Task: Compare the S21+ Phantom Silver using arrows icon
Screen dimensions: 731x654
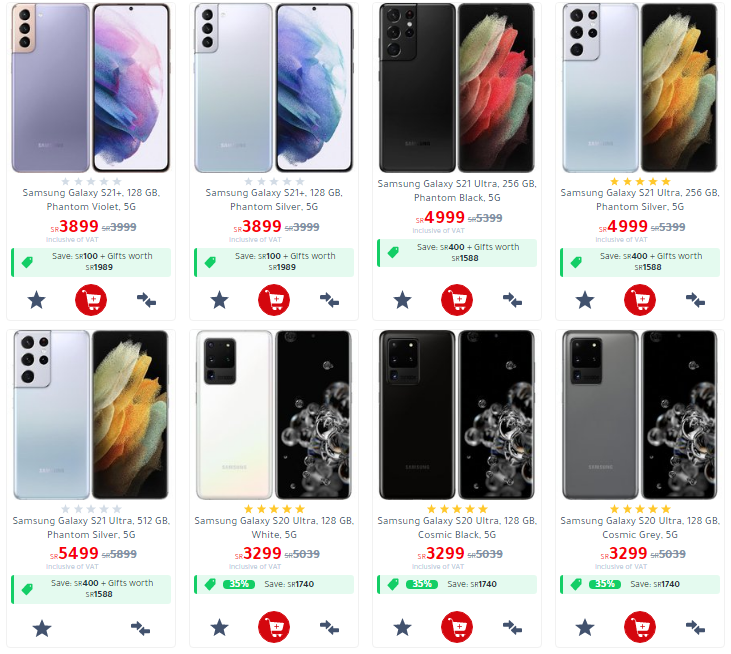Action: [329, 300]
